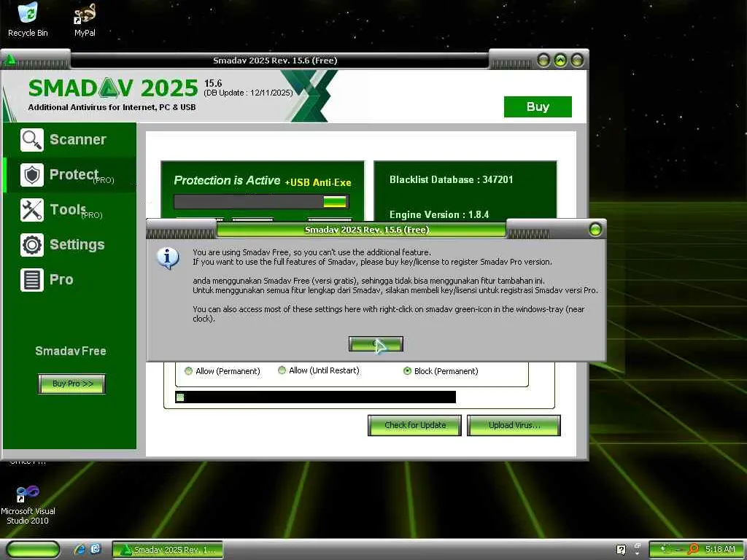Click the Buy Pro >> button

(72, 384)
